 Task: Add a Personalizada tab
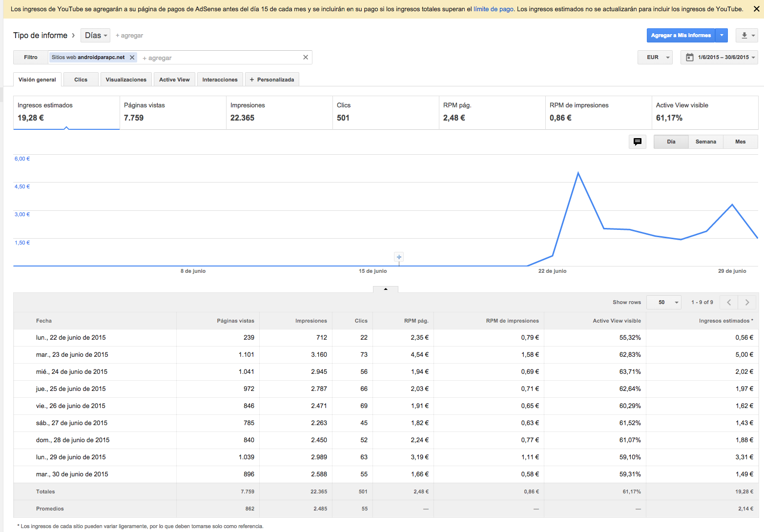click(x=272, y=80)
